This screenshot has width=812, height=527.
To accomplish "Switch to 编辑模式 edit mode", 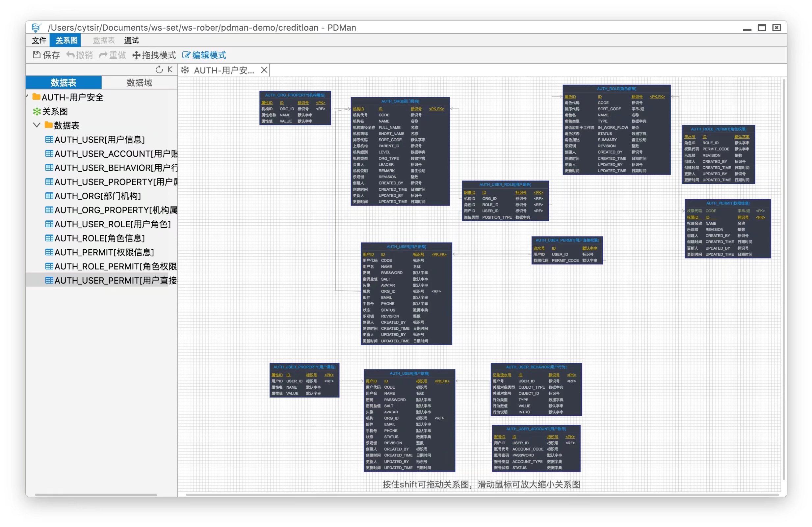I will tap(204, 55).
